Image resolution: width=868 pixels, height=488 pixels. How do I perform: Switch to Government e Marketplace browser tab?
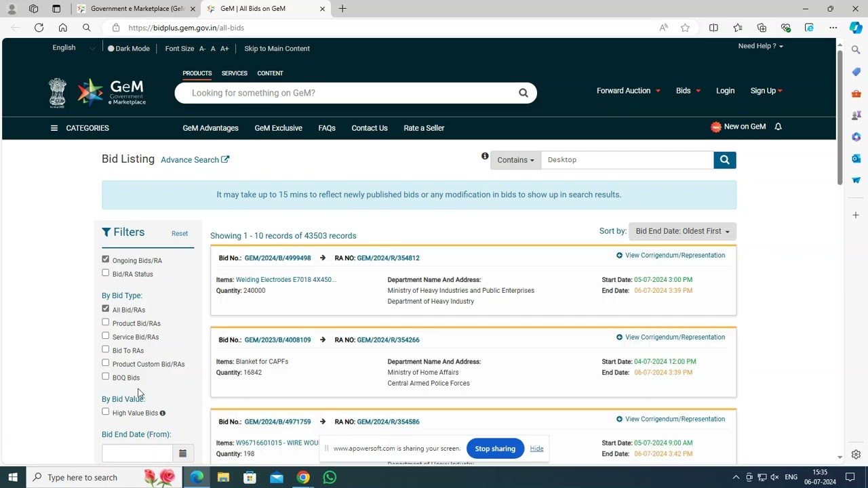coord(136,9)
